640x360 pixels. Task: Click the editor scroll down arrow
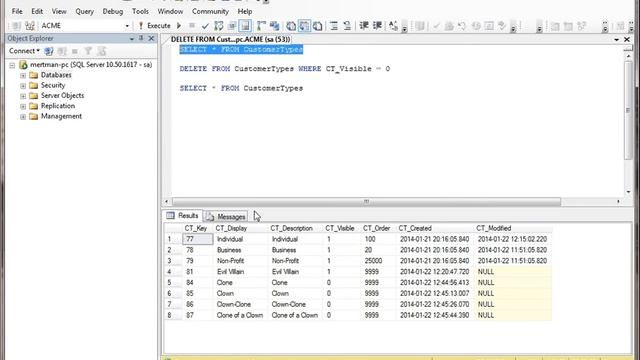click(x=628, y=192)
